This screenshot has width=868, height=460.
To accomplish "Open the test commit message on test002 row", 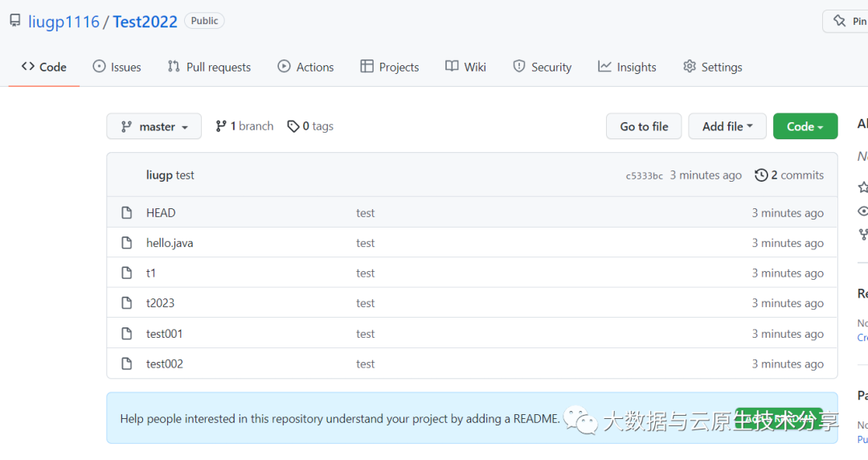I will (366, 364).
